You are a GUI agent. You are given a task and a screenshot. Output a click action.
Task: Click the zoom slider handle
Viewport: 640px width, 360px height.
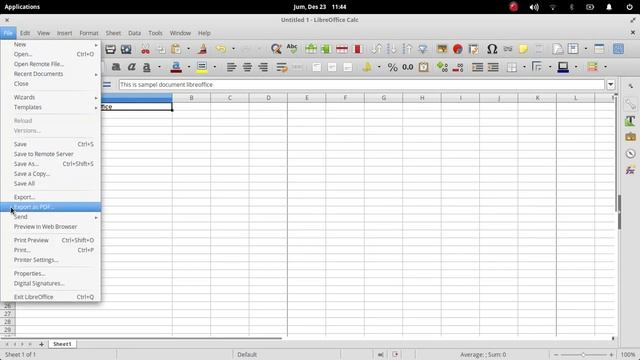click(x=583, y=355)
